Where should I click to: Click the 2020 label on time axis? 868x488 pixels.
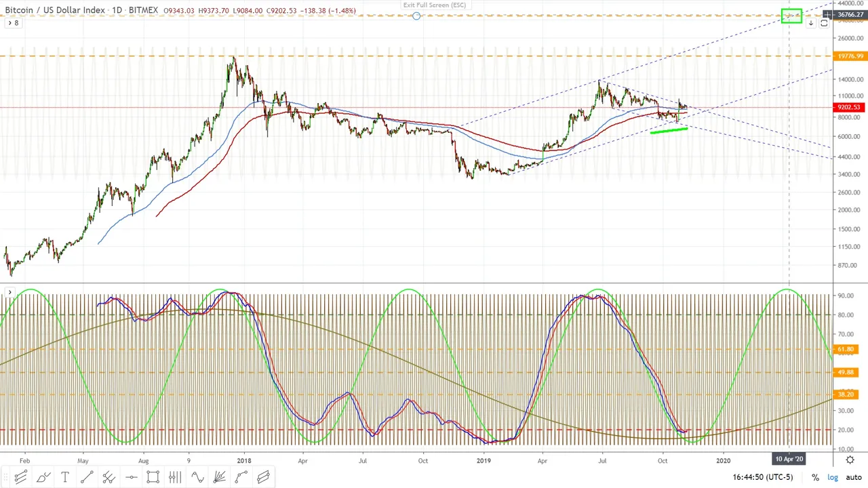click(x=724, y=460)
